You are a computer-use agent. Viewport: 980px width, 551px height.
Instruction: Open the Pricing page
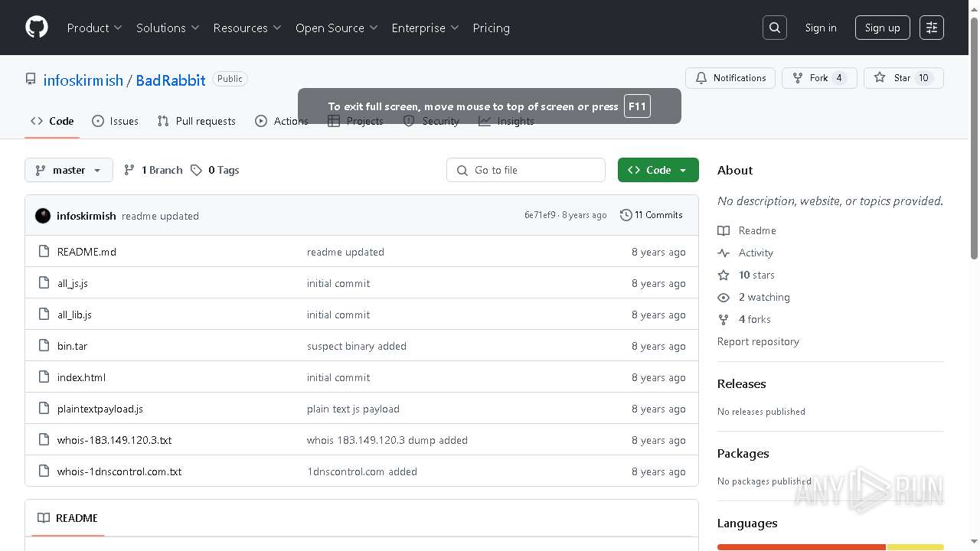[x=491, y=28]
